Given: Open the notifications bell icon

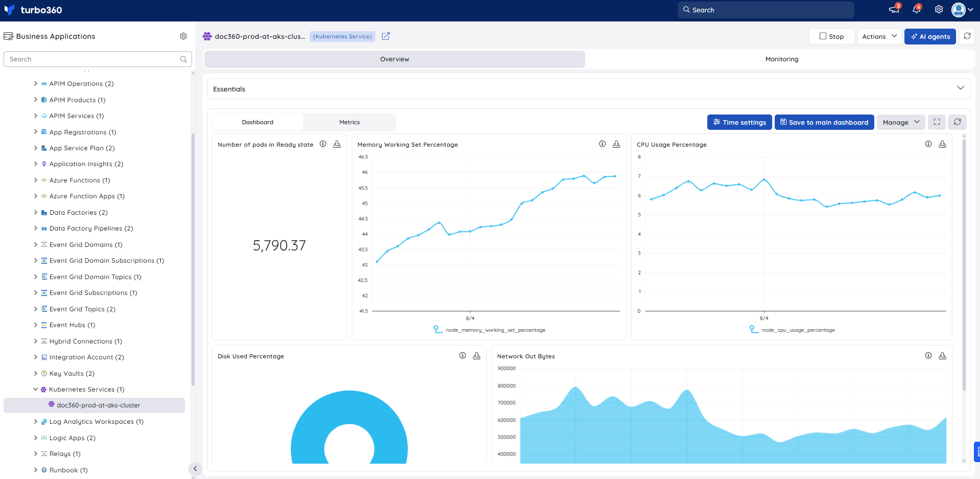Looking at the screenshot, I should coord(916,9).
